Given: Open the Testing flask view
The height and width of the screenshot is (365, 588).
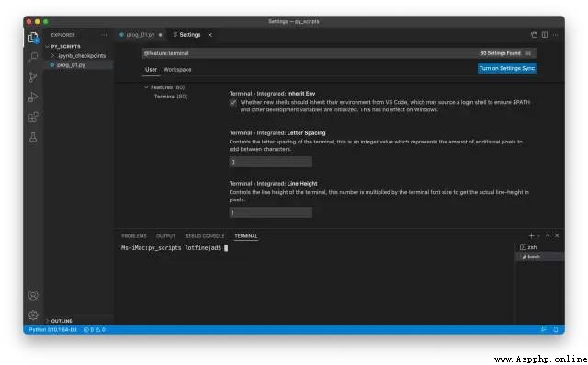Looking at the screenshot, I should tap(33, 137).
